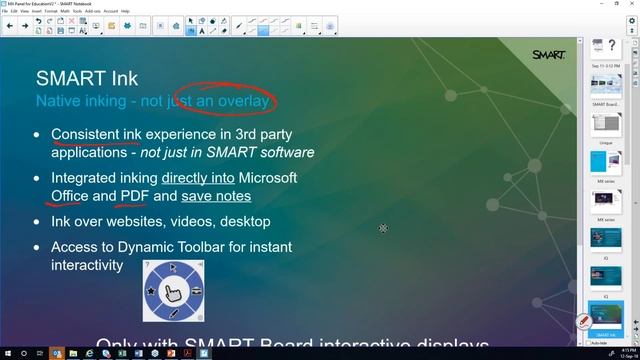Open PowerPoint from the taskbar
Image resolution: width=640 pixels, height=360 pixels.
(171, 353)
